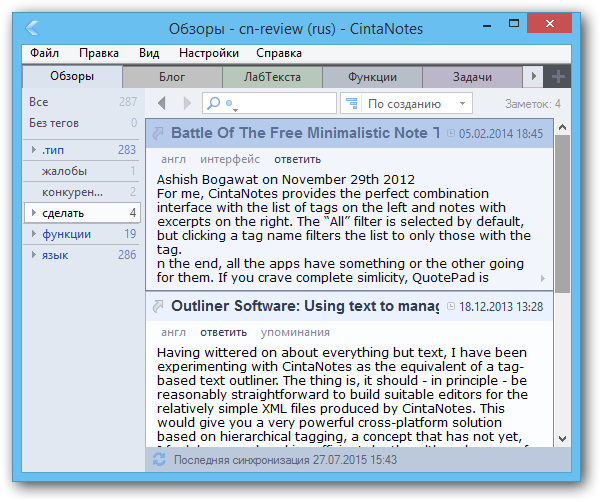Click 'упоминания' tag on Outliner note
Viewport: 601px width, 502px height.
pyautogui.click(x=295, y=332)
